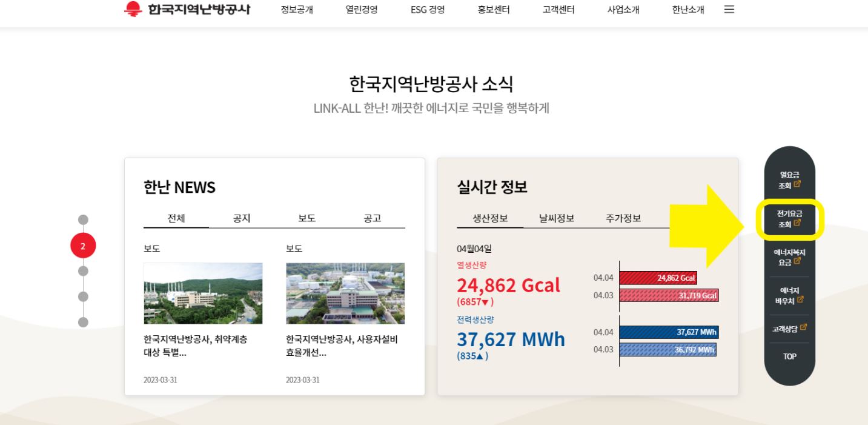868x425 pixels.
Task: Open 열린경영 menu
Action: click(x=362, y=10)
